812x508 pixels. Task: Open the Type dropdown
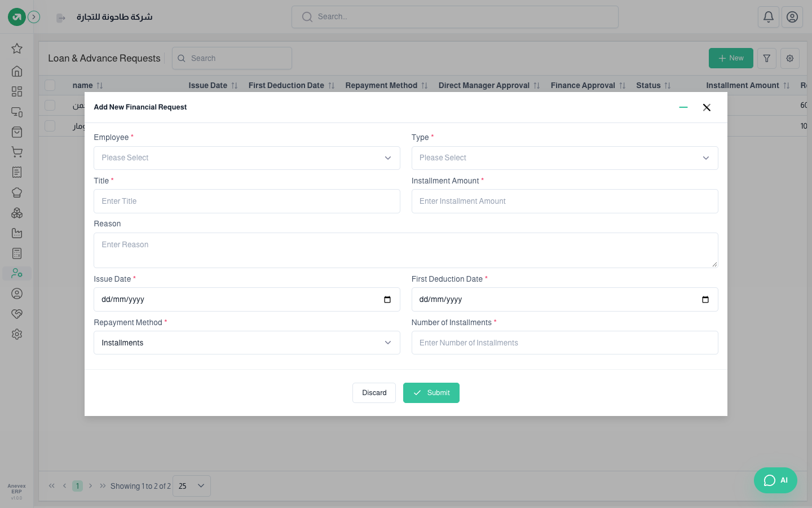[565, 158]
